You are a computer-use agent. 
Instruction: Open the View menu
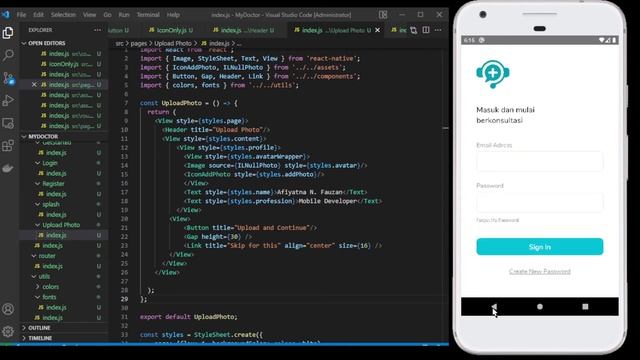tap(89, 15)
